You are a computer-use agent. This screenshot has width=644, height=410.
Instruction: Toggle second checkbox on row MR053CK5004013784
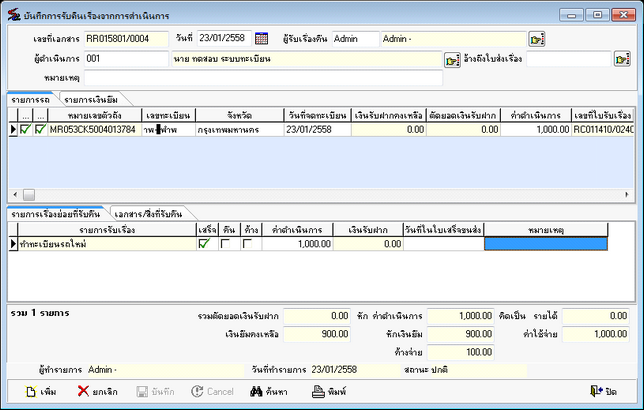[x=40, y=129]
